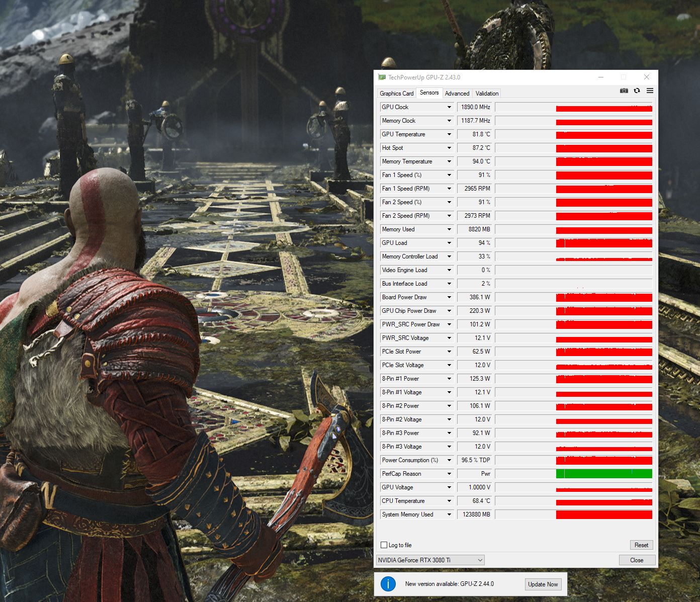
Task: Open the GPU Temperature sensor dropdown
Action: [x=449, y=134]
